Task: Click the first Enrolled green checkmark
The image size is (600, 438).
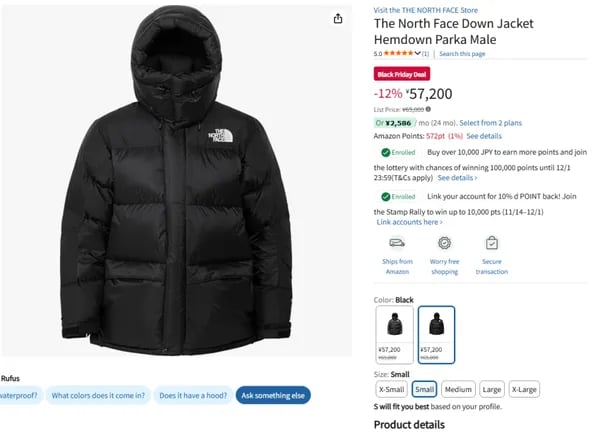Action: tap(385, 152)
